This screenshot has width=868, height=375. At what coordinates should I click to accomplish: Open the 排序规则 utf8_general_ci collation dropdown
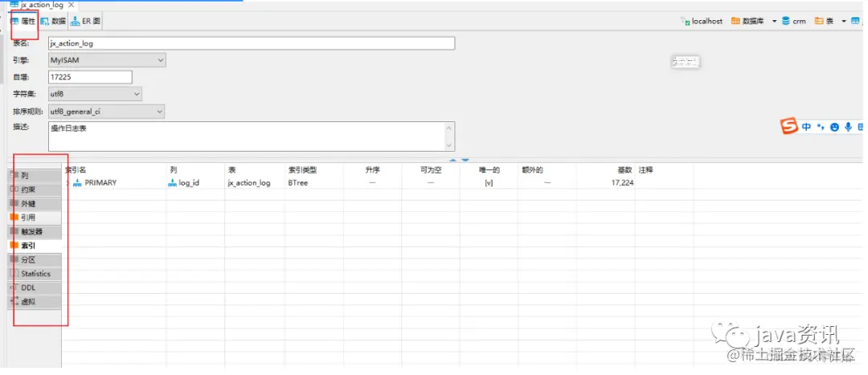107,112
